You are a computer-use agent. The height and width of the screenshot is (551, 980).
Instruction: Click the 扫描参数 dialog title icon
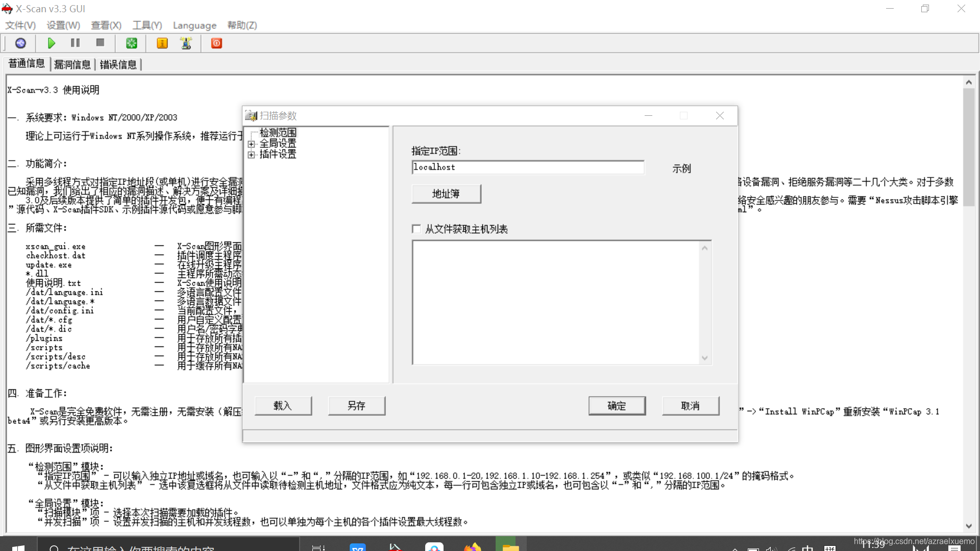click(x=251, y=116)
